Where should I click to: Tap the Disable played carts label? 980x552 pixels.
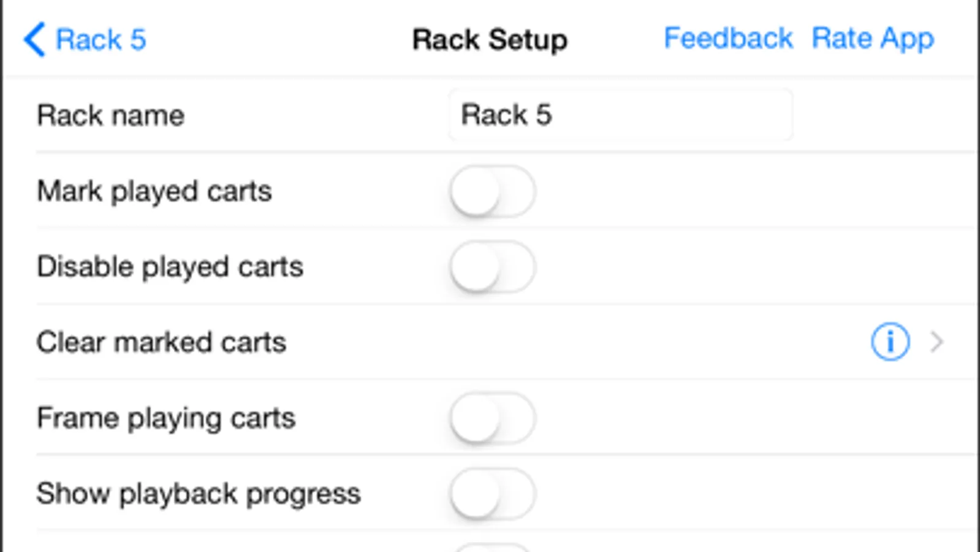point(170,267)
